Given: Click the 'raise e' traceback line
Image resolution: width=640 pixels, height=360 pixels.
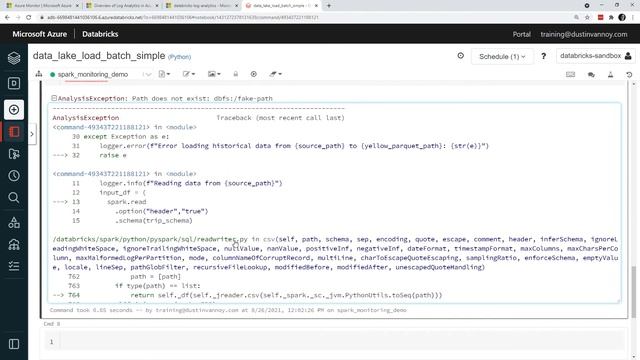Looking at the screenshot, I should (113, 155).
